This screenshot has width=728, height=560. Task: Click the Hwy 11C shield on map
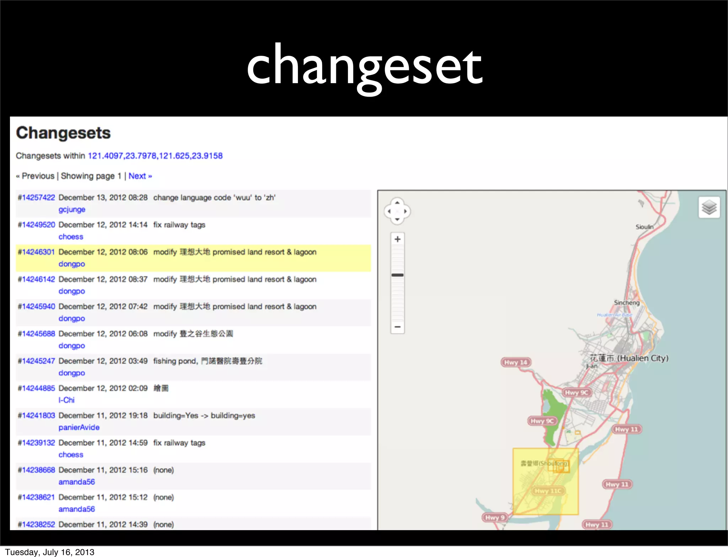pyautogui.click(x=548, y=491)
